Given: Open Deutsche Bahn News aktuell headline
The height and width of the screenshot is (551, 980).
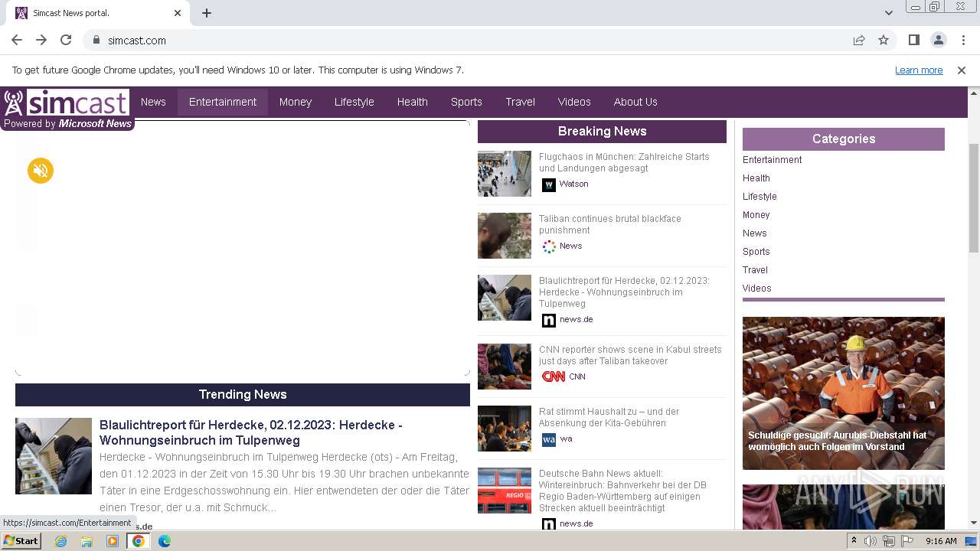Looking at the screenshot, I should (622, 491).
